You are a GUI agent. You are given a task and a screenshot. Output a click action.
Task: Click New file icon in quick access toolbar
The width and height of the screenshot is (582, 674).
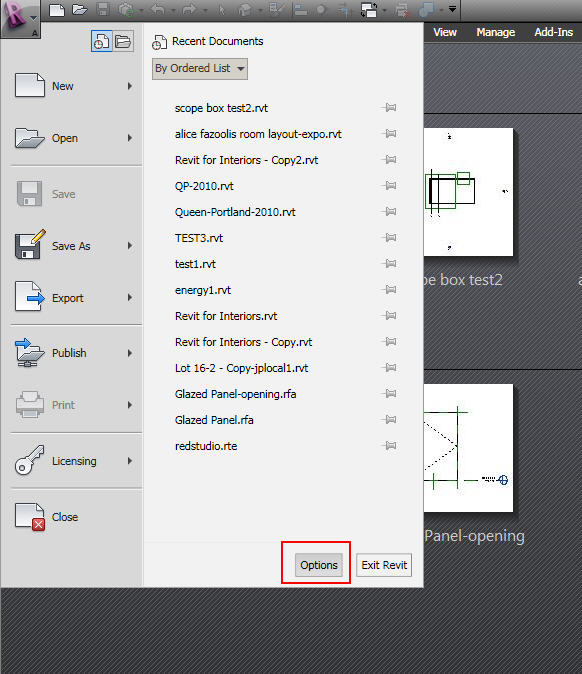click(x=57, y=9)
